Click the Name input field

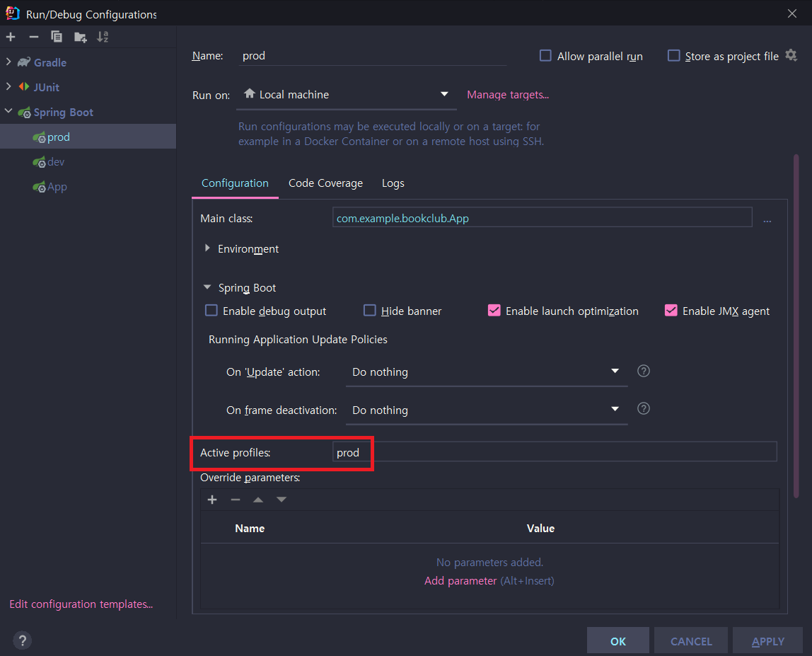tap(372, 56)
